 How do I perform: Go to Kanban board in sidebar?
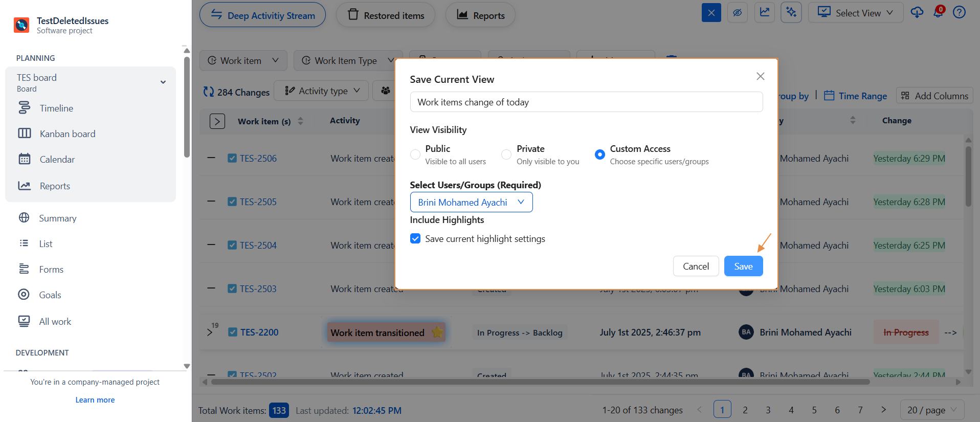[x=67, y=134]
